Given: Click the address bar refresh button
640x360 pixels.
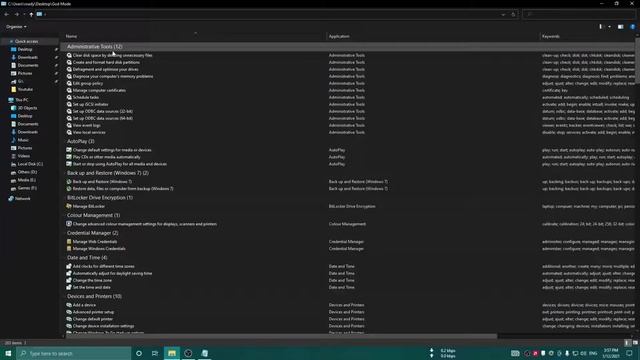Looking at the screenshot, I should point(513,14).
